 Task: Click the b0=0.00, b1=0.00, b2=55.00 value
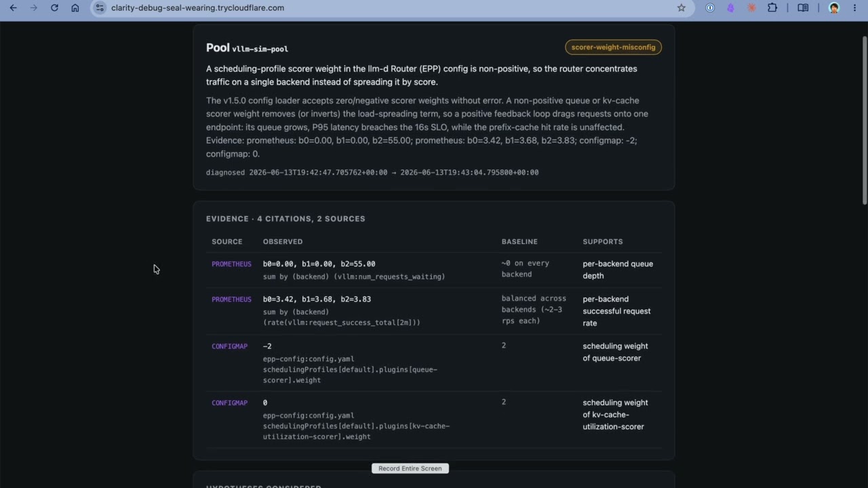[x=319, y=264]
